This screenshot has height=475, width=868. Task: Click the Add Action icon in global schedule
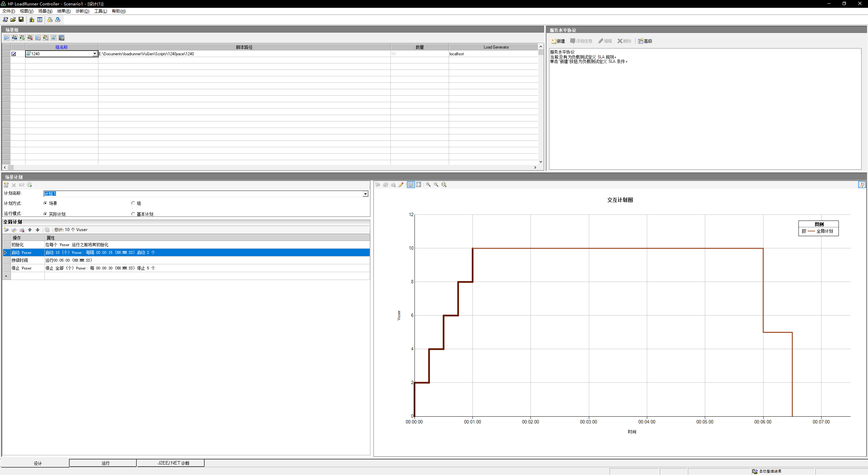tap(6, 230)
